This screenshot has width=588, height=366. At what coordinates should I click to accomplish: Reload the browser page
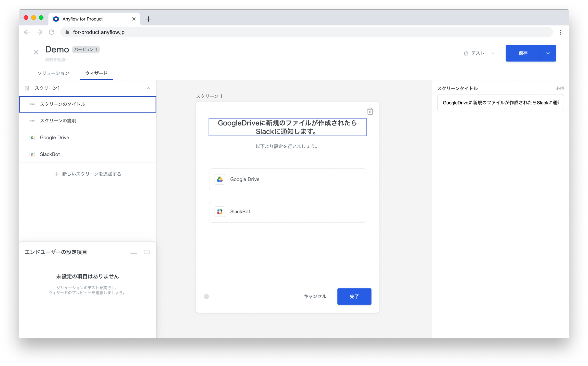[52, 32]
